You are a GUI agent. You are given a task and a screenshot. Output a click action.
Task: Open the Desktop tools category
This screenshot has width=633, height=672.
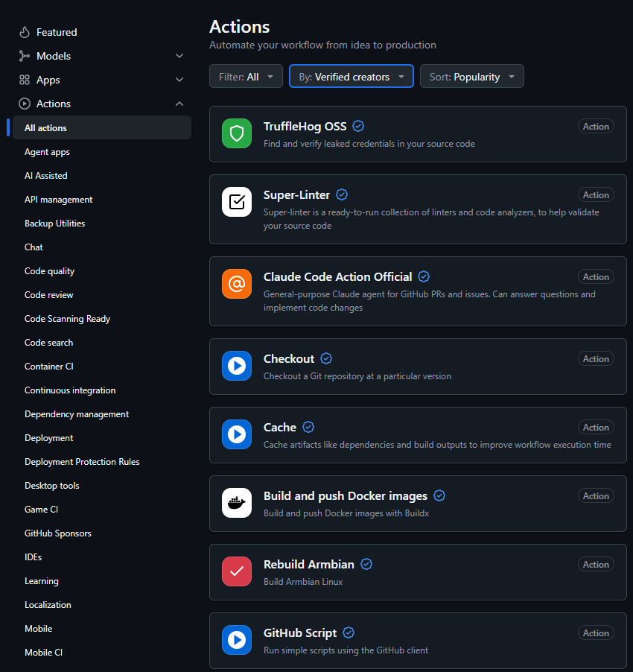pyautogui.click(x=52, y=486)
